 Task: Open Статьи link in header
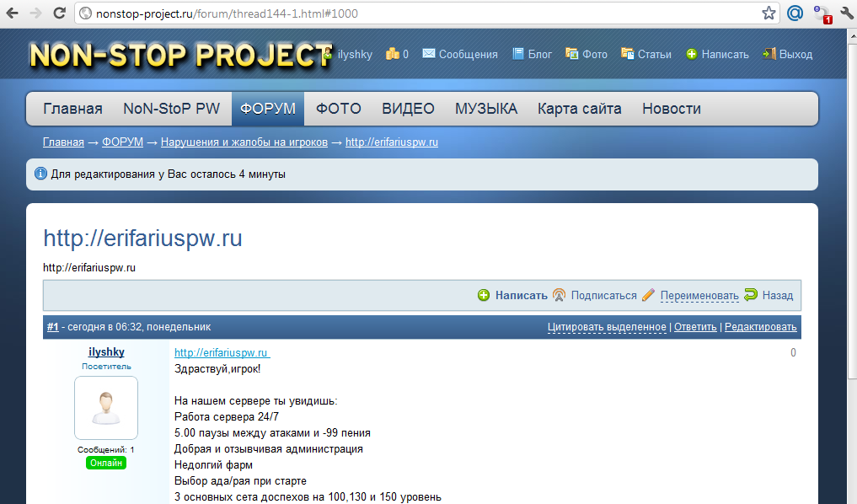(x=655, y=54)
